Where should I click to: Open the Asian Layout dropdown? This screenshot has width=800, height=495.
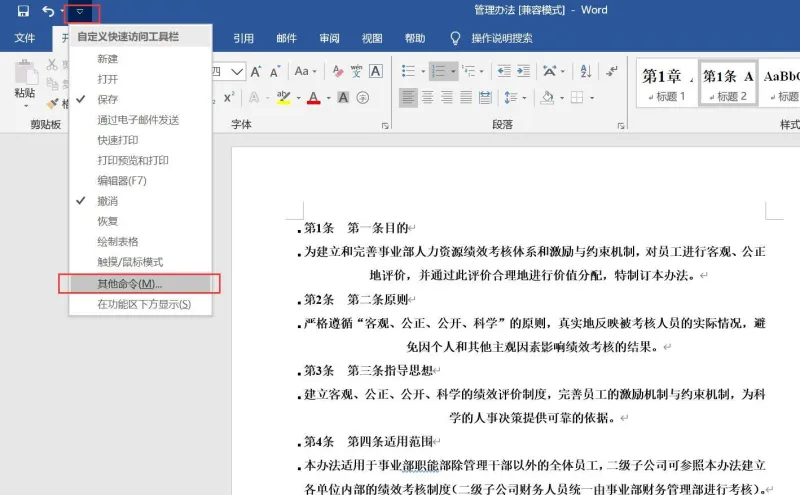click(x=554, y=71)
